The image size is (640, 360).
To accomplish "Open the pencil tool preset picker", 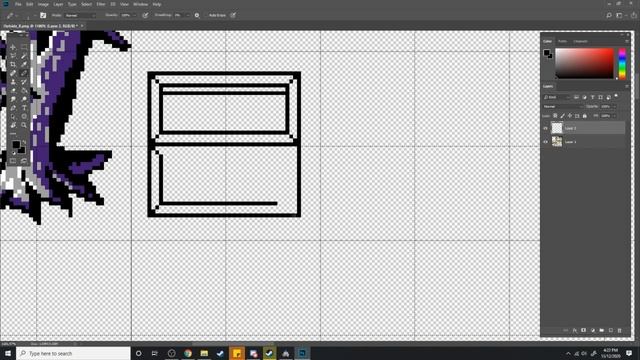I will tap(12, 15).
